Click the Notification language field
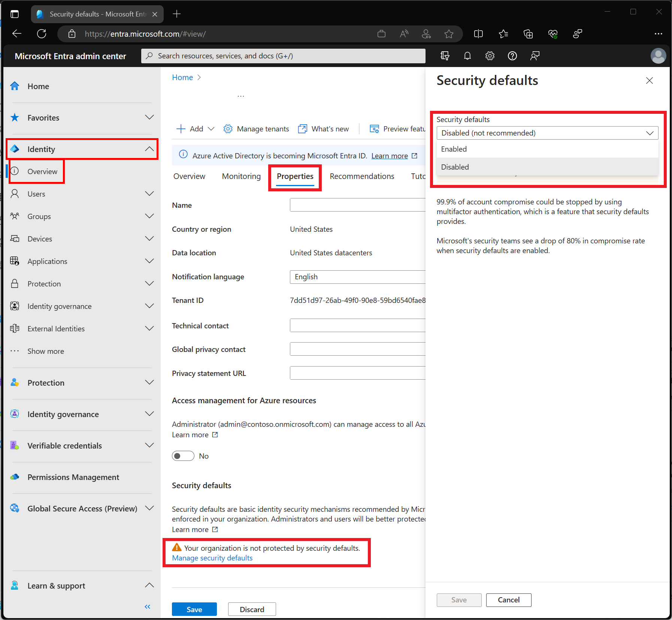Viewport: 672px width, 620px height. pyautogui.click(x=357, y=277)
